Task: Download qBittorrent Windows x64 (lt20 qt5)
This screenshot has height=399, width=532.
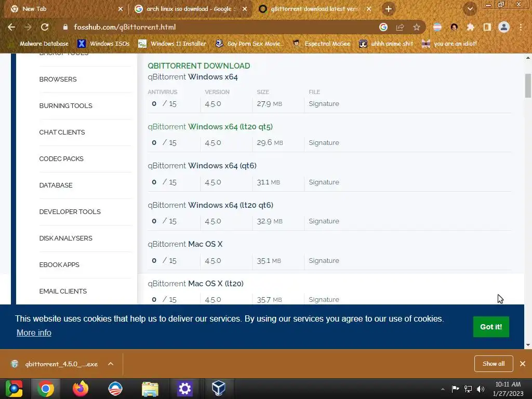Action: (210, 127)
